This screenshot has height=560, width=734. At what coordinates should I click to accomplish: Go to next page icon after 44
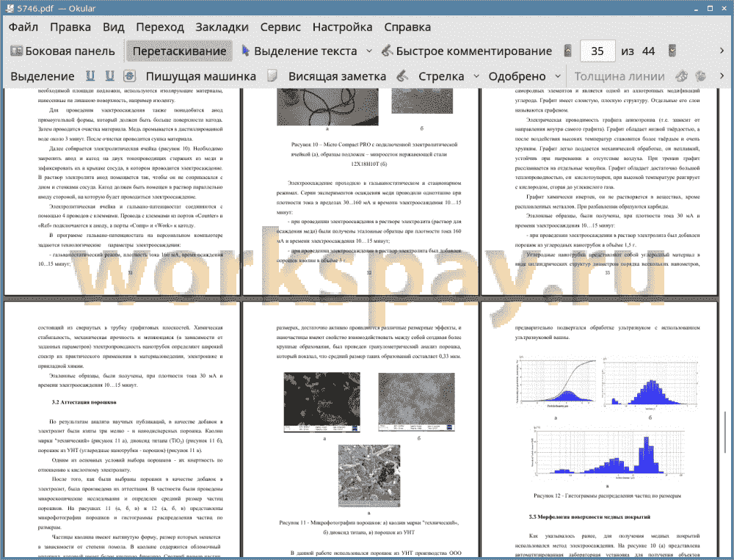pyautogui.click(x=672, y=51)
